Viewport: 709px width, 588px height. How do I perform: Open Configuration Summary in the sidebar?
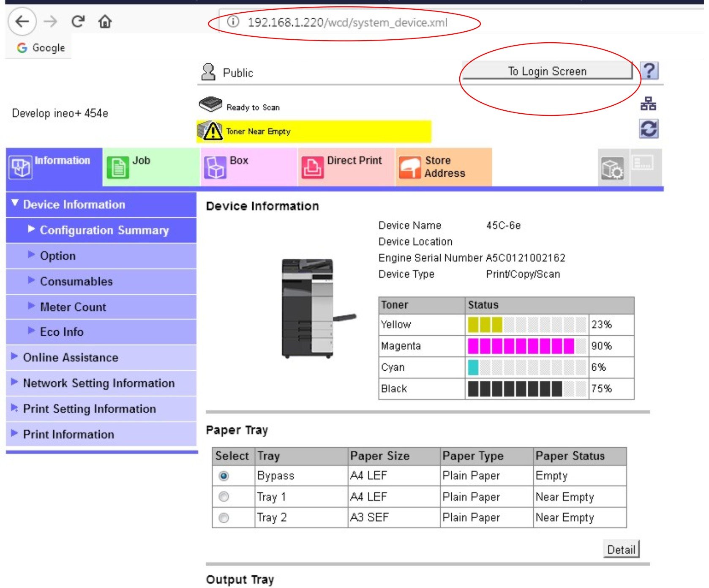(101, 230)
